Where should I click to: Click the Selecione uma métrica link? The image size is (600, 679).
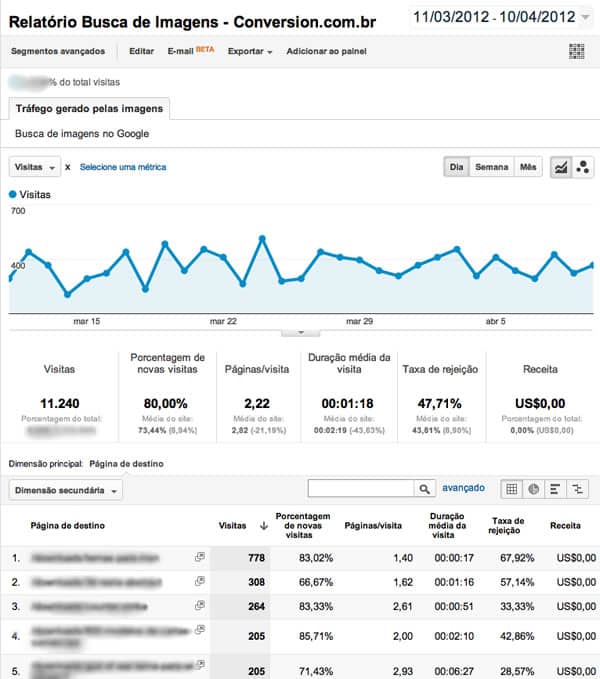click(x=123, y=167)
